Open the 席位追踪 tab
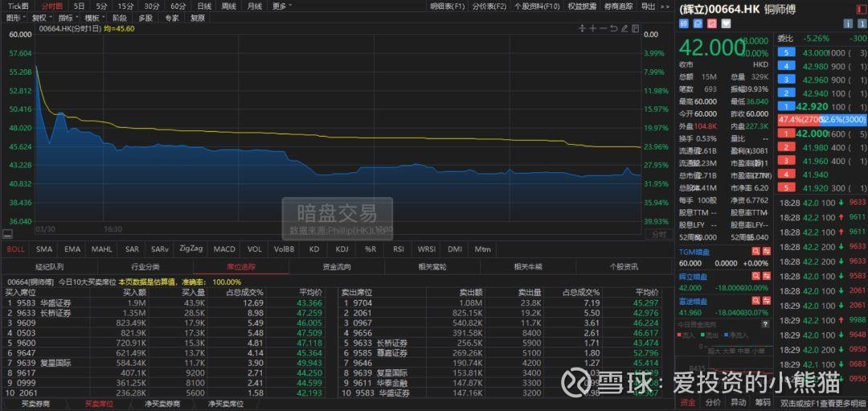 (x=241, y=266)
